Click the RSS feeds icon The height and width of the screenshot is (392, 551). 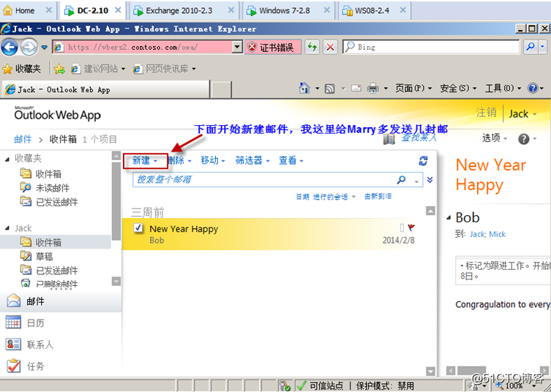click(329, 88)
